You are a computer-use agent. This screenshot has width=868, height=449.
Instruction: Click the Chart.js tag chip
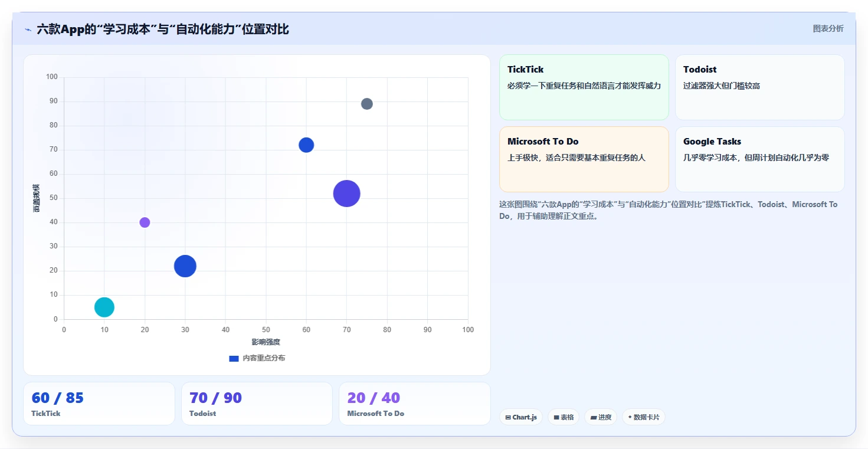(x=521, y=417)
